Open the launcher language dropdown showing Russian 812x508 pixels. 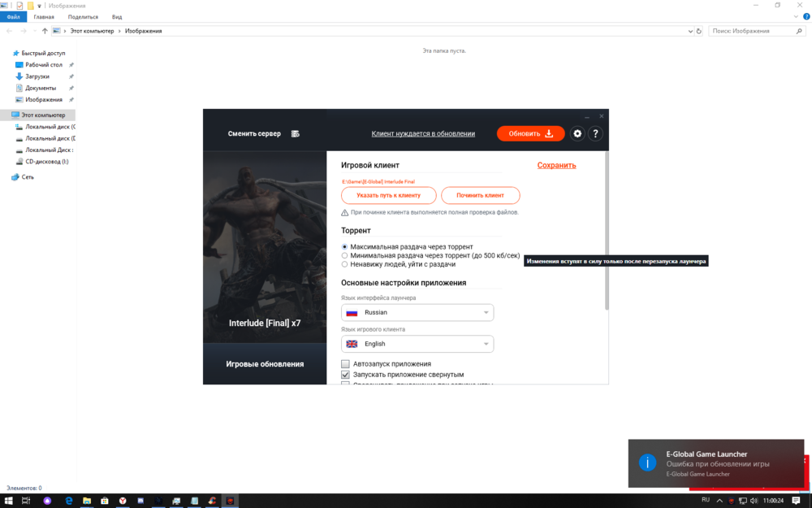coord(417,312)
